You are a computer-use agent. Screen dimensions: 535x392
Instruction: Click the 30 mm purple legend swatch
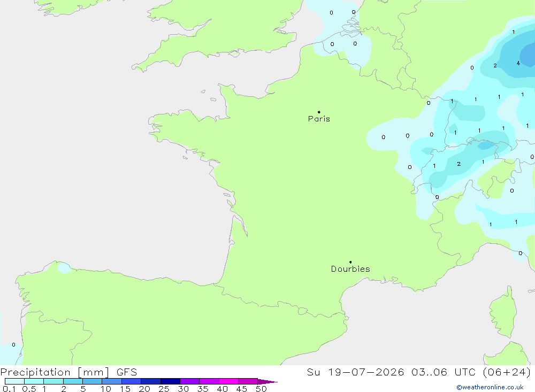coord(190,381)
